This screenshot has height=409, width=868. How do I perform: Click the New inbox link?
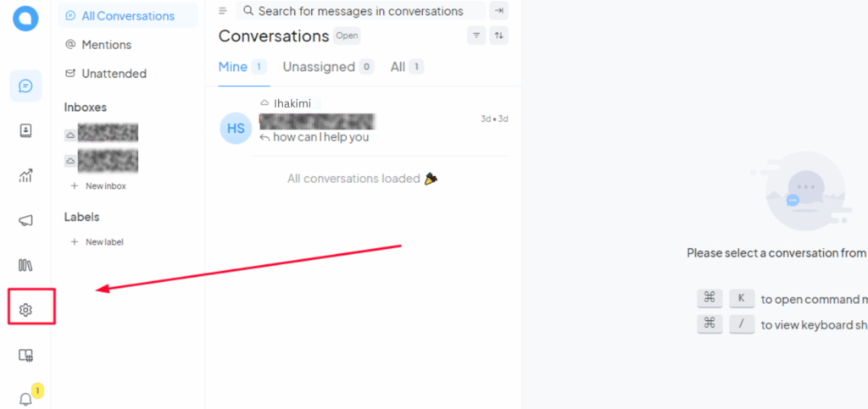tap(105, 185)
